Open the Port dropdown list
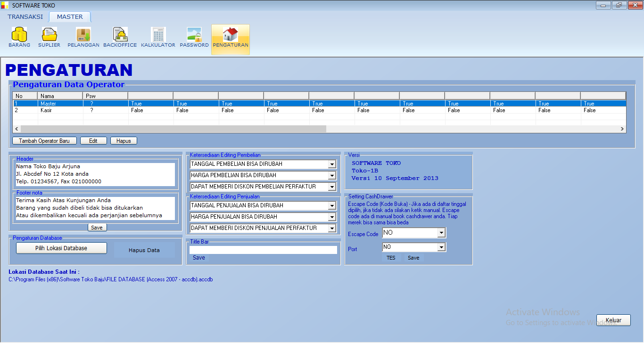Viewport: 644px width, 343px height. 441,247
